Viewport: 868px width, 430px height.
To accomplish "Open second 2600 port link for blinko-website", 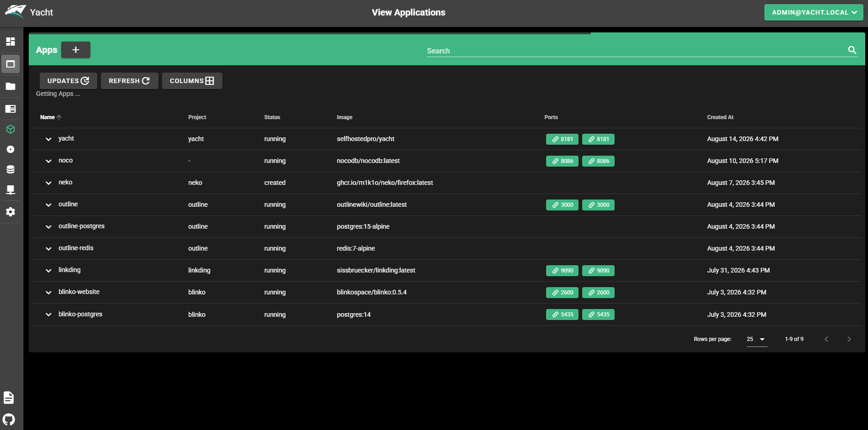I will [598, 293].
